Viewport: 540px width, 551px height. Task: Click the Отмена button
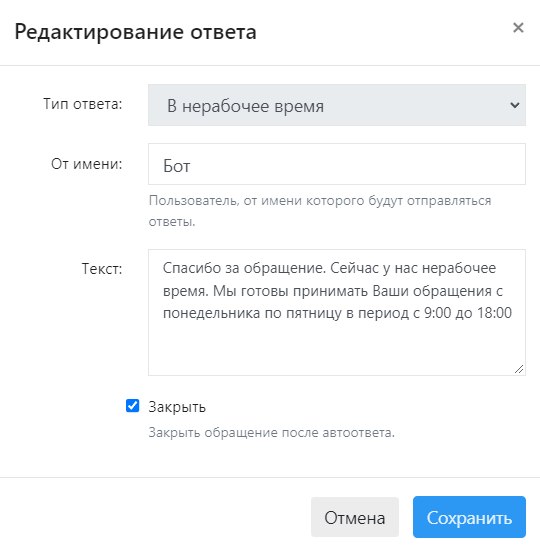(x=354, y=517)
